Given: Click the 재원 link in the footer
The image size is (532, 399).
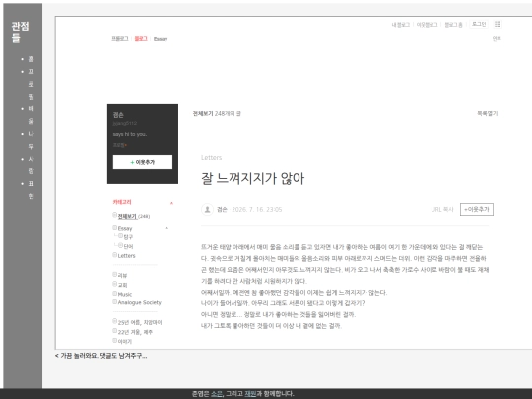Looking at the screenshot, I should pos(250,393).
